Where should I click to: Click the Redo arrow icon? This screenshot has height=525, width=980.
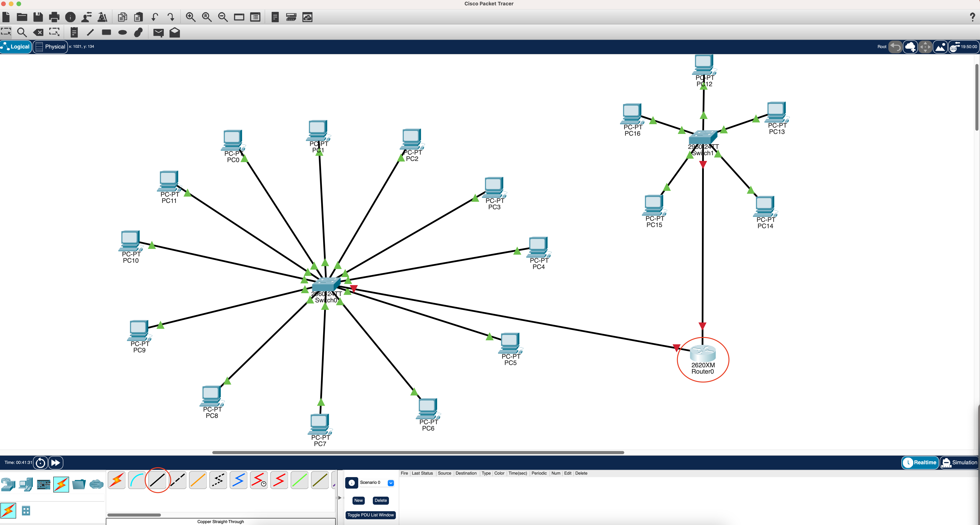pos(171,17)
